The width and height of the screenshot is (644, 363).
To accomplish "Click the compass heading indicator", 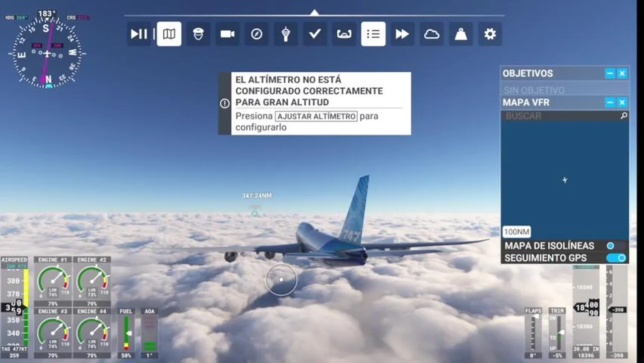I will point(47,52).
